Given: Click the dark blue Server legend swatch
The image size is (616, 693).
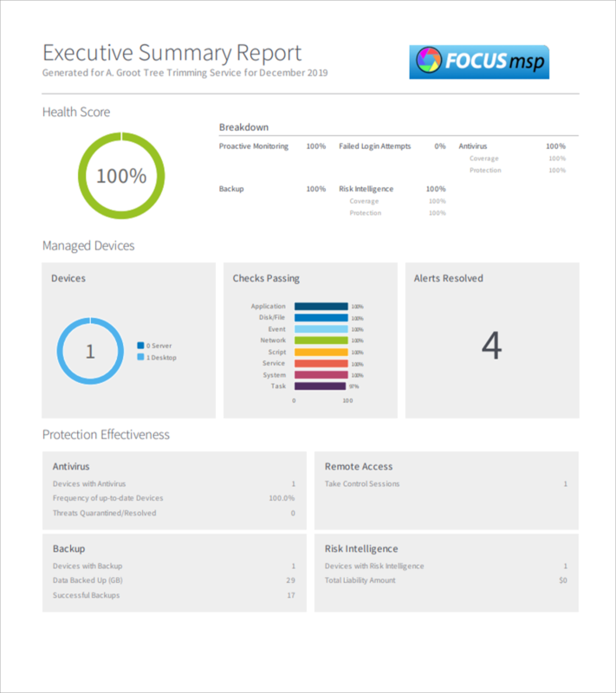Looking at the screenshot, I should 140,346.
